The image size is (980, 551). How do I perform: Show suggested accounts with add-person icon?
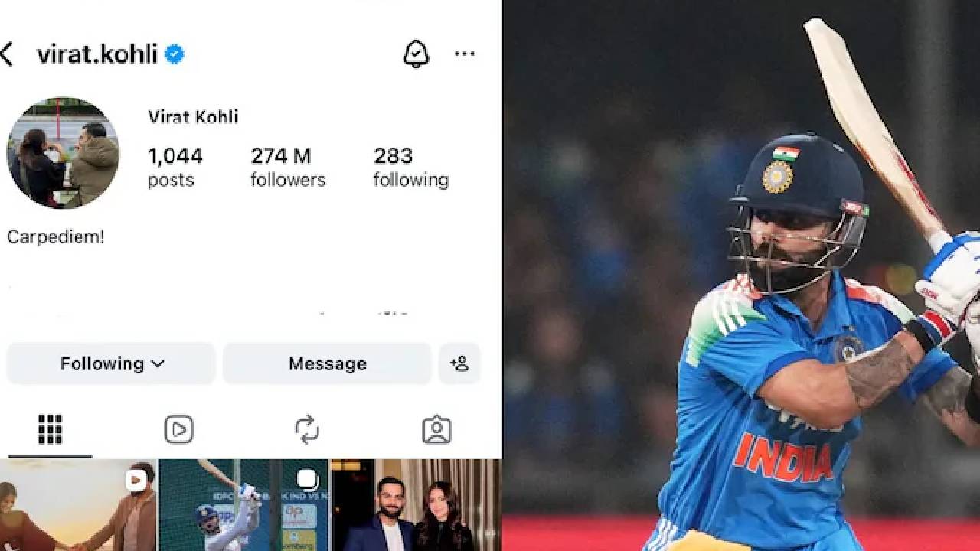pyautogui.click(x=459, y=364)
